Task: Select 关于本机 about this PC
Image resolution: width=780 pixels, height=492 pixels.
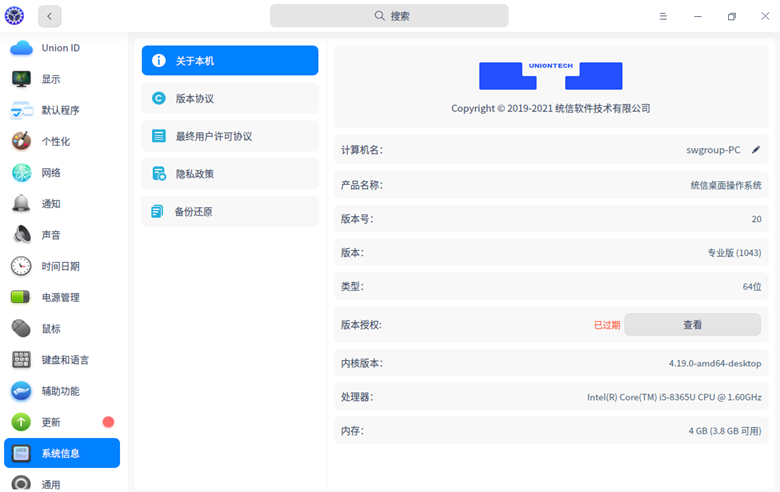Action: click(230, 61)
